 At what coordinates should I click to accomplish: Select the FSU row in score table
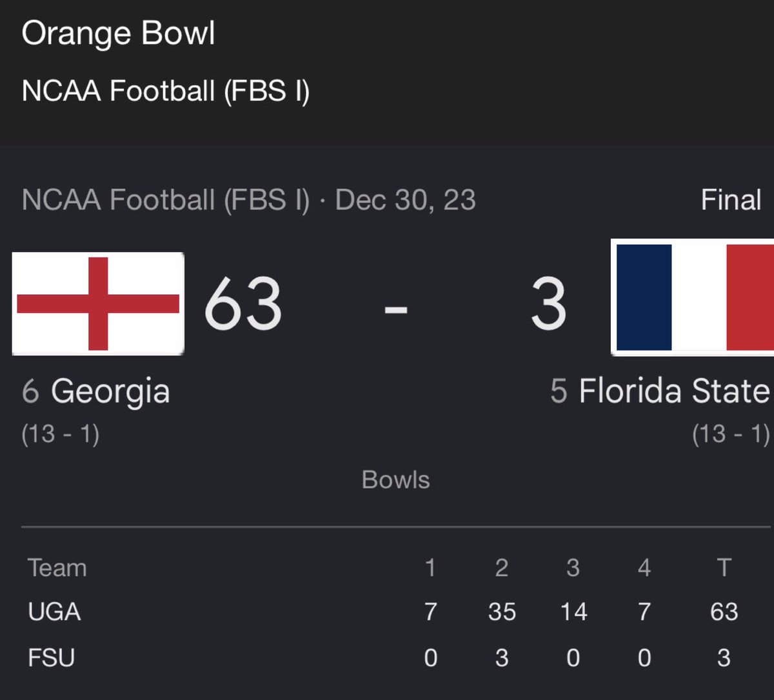coord(387,658)
